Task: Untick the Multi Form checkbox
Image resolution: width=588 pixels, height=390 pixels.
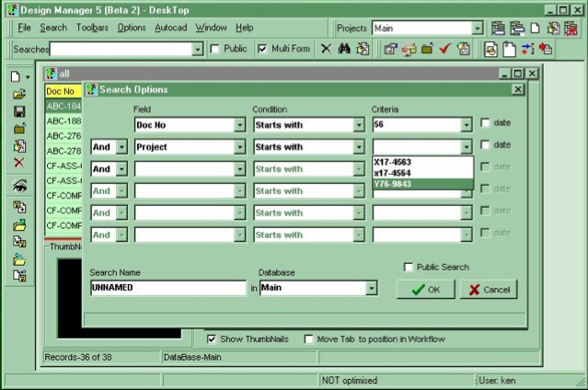Action: pos(262,49)
